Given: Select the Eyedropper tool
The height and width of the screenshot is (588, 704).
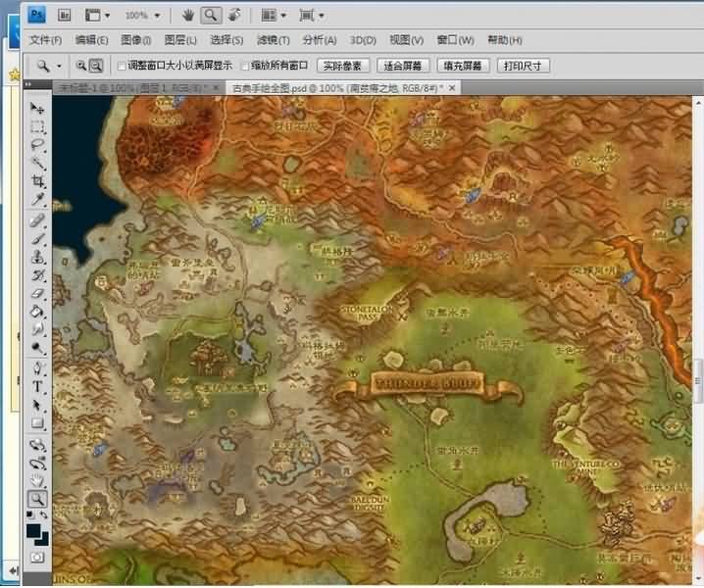Looking at the screenshot, I should click(37, 199).
